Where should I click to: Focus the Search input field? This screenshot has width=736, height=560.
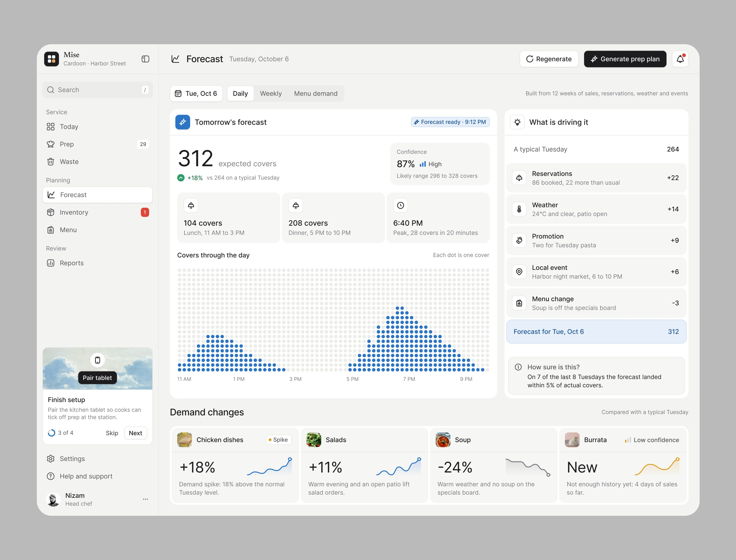(97, 90)
